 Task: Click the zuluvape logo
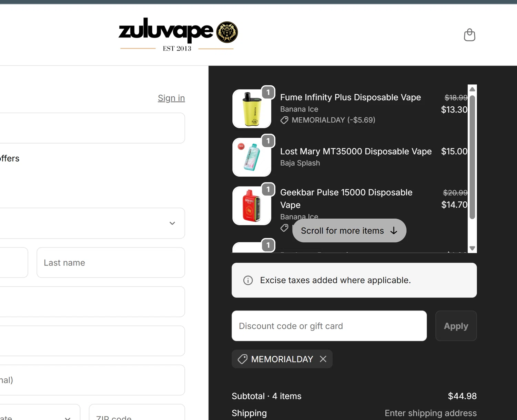[178, 34]
